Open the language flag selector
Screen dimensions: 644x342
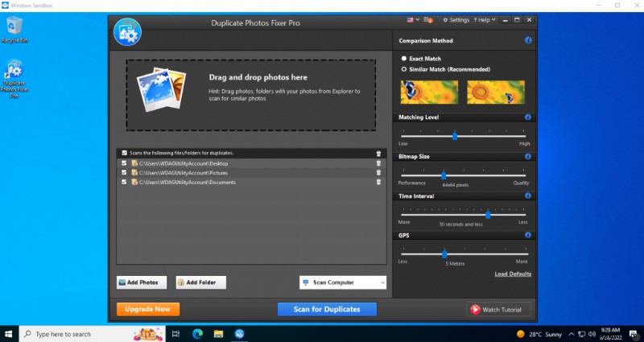(x=413, y=19)
